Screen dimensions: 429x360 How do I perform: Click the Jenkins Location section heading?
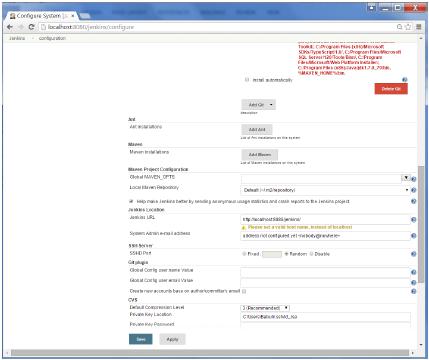coord(146,210)
